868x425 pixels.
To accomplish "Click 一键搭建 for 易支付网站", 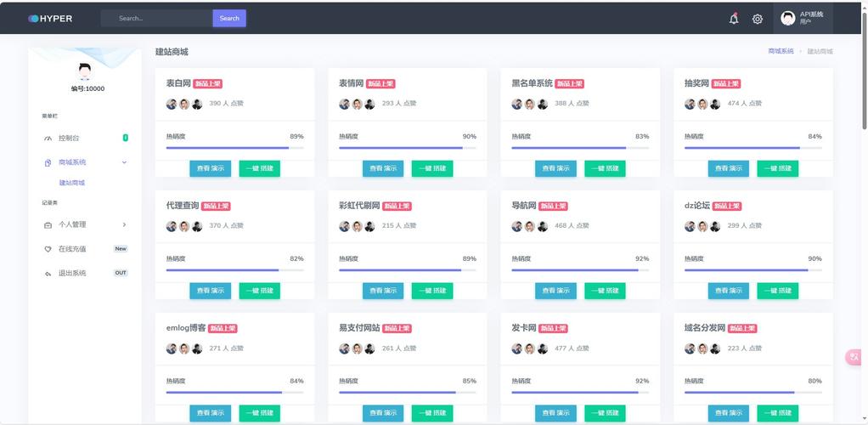I will pos(432,413).
